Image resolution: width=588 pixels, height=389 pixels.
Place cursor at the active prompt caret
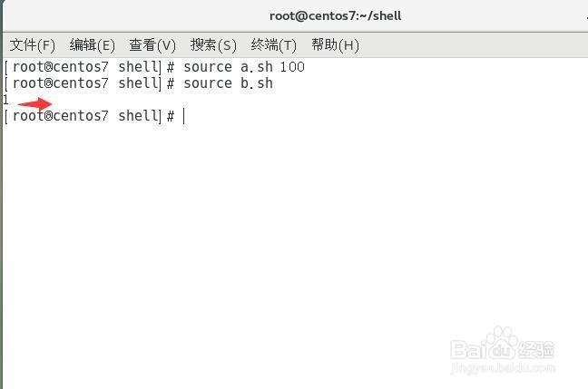point(183,116)
